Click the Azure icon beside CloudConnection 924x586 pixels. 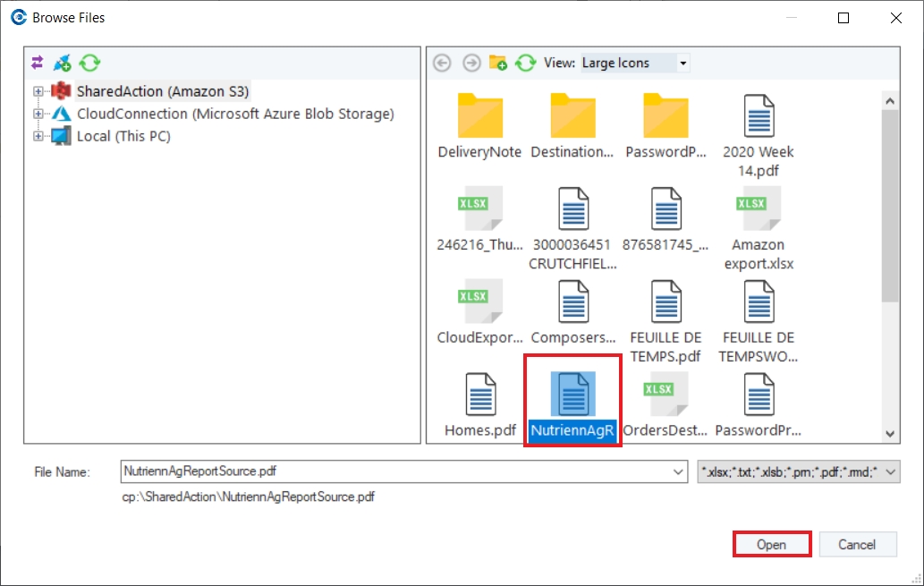62,114
